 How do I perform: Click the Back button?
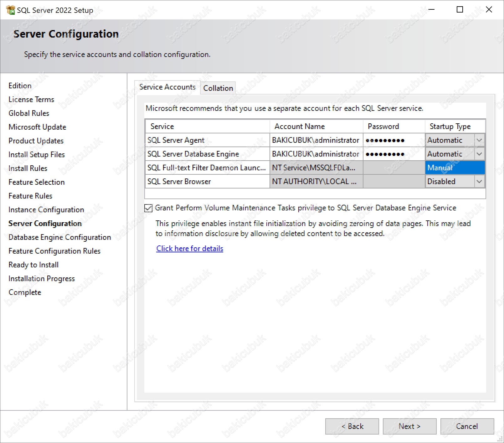(352, 426)
